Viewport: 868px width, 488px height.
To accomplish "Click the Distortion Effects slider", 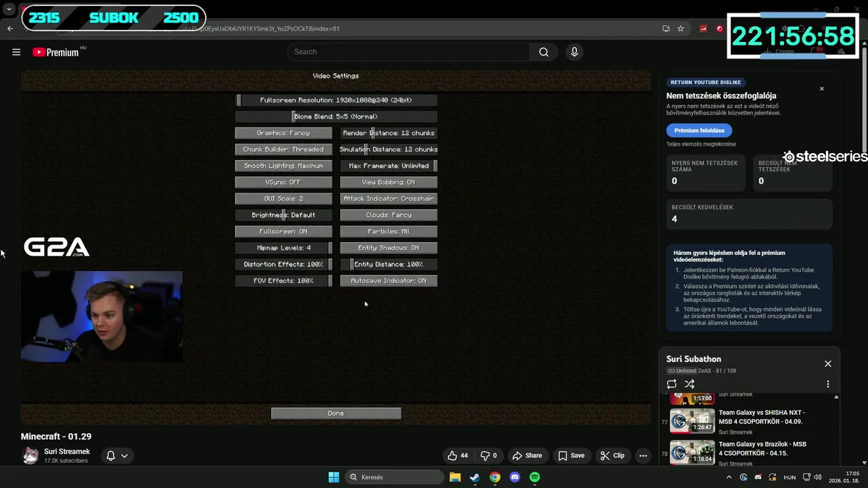I will tap(283, 264).
